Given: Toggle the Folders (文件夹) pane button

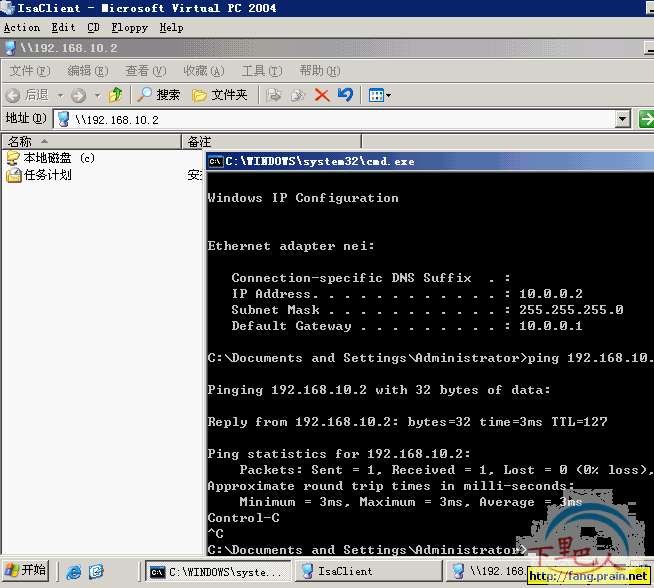Looking at the screenshot, I should pos(220,95).
